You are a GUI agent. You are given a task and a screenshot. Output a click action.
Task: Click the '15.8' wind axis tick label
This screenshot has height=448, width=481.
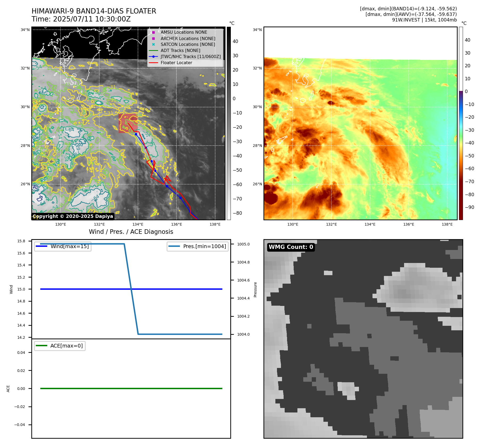pyautogui.click(x=21, y=241)
